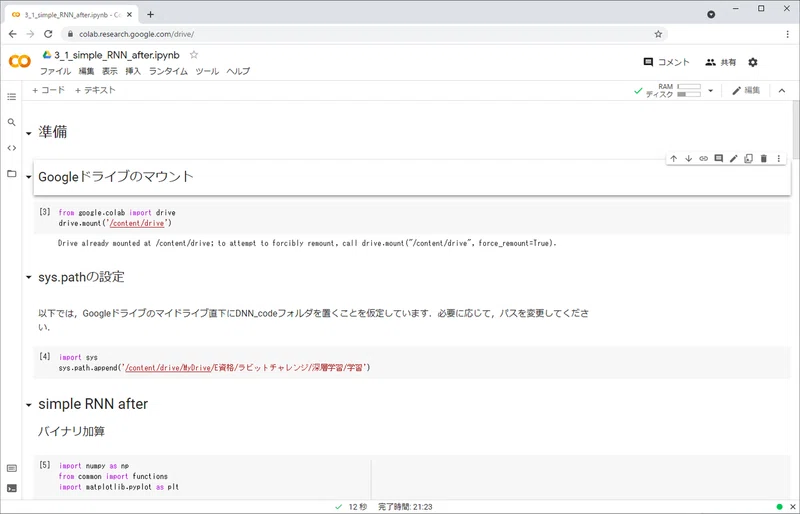Run code cell [3] for drive mount
800x514 pixels.
coord(45,212)
